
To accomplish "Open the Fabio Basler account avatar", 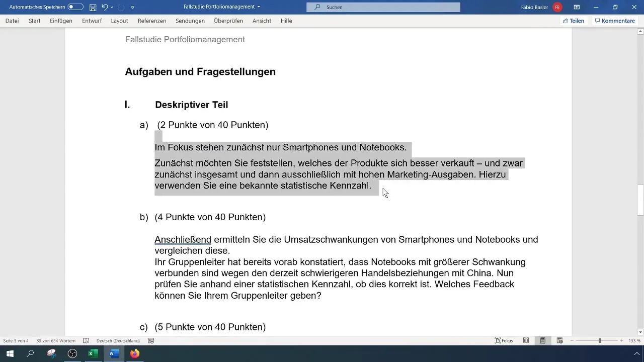I will pyautogui.click(x=557, y=7).
